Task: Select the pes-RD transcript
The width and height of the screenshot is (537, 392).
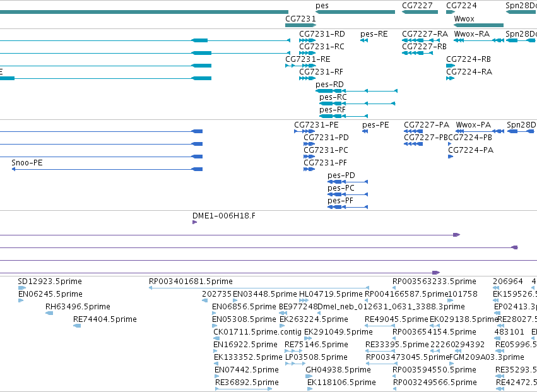Action: coord(357,91)
